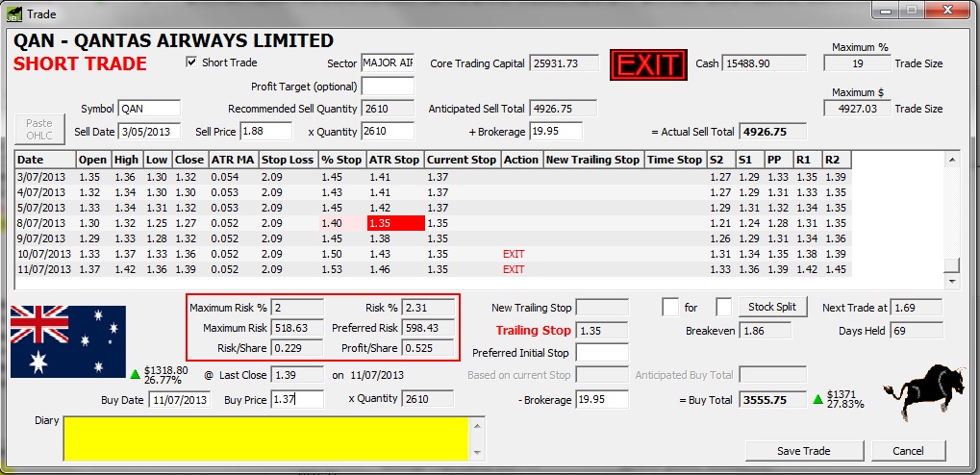Click the red highlighted ATR Stop cell 1.35

click(x=395, y=223)
